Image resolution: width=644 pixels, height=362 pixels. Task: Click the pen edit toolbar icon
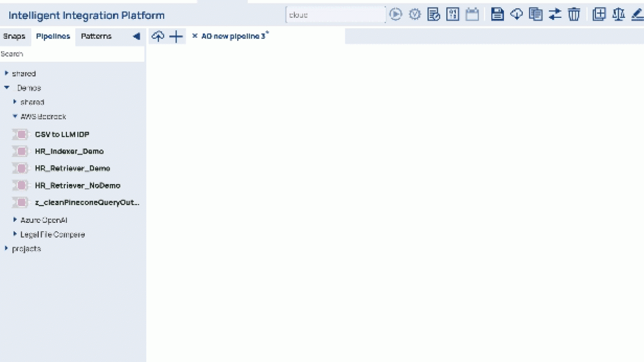[638, 14]
